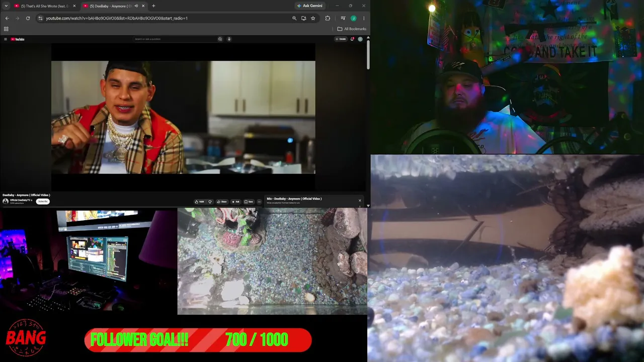Open YouTube notifications bell
The width and height of the screenshot is (644, 362).
pos(352,39)
